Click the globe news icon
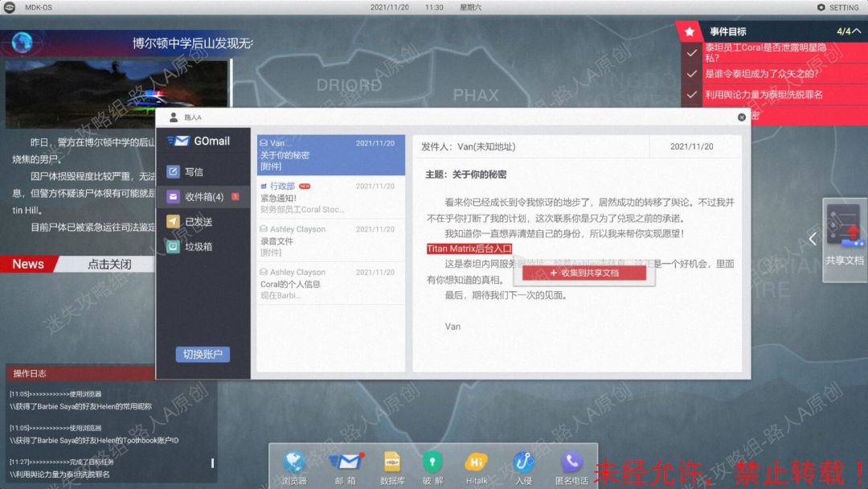 [23, 43]
